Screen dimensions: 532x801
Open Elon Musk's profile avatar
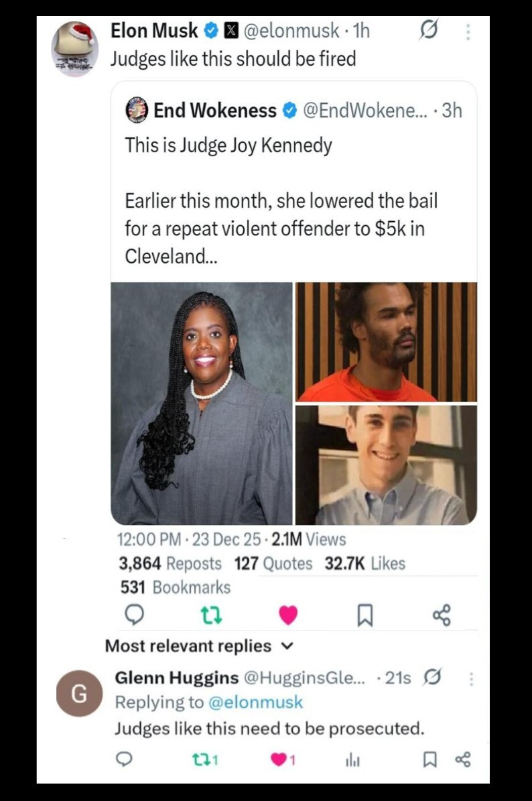coord(74,49)
